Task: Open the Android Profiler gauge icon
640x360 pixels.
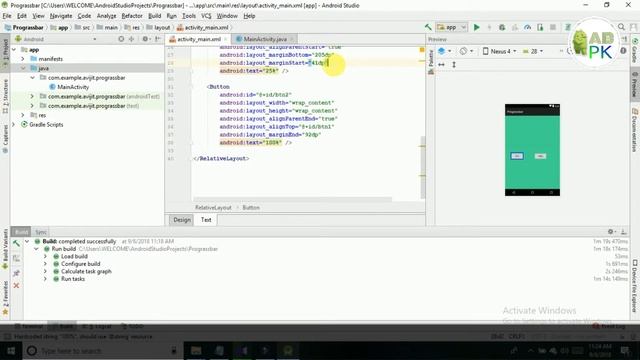Action: pos(528,27)
